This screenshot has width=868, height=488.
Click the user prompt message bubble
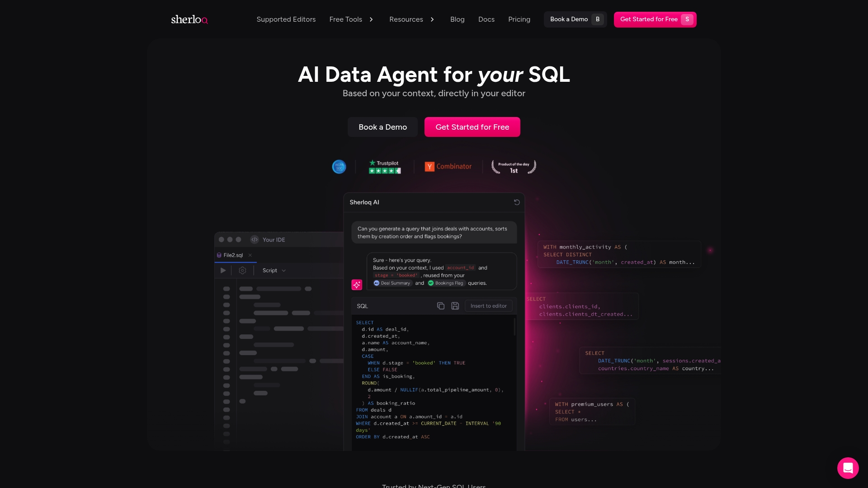434,232
